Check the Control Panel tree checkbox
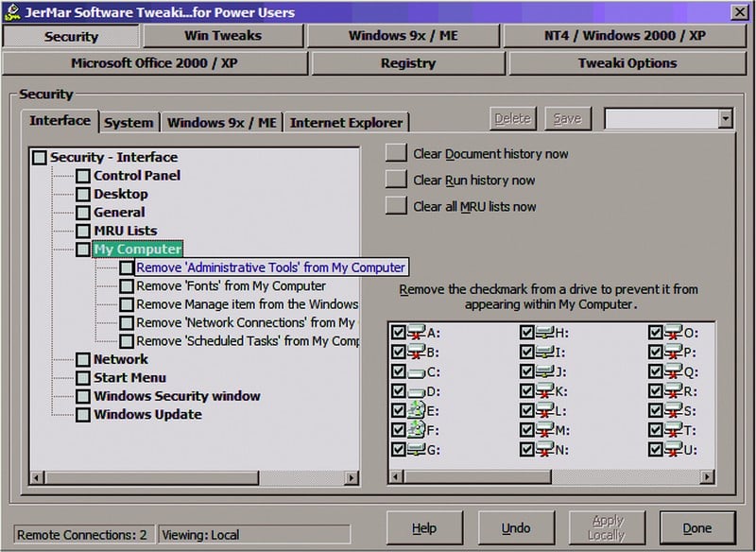This screenshot has height=552, width=756. tap(83, 176)
